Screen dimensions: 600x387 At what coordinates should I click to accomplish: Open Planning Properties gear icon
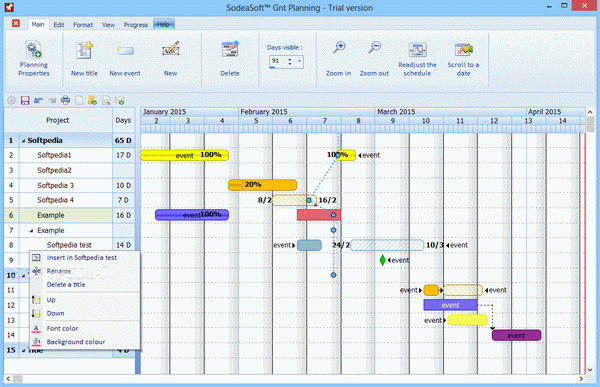(x=34, y=49)
